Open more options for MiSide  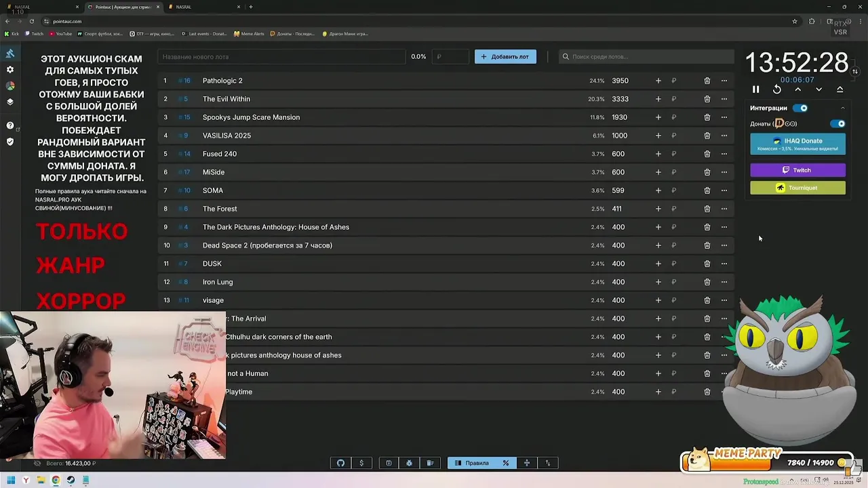coord(724,172)
